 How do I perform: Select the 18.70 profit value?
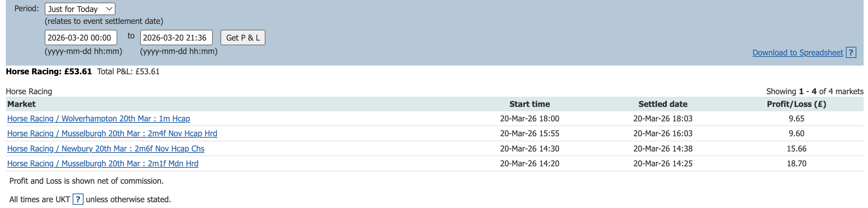tap(796, 164)
